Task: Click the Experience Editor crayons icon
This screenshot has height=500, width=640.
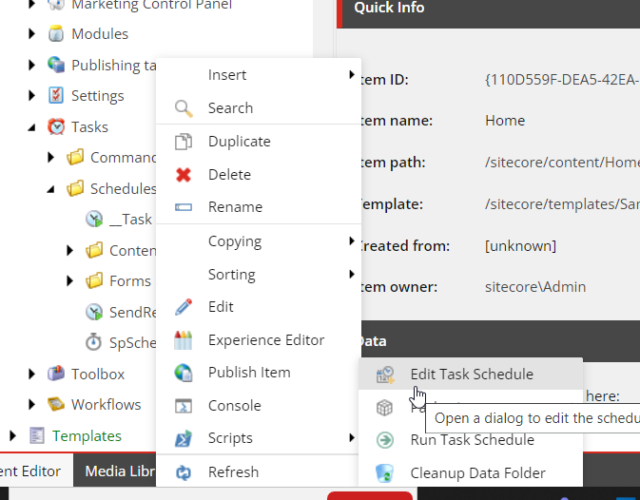Action: (x=183, y=340)
